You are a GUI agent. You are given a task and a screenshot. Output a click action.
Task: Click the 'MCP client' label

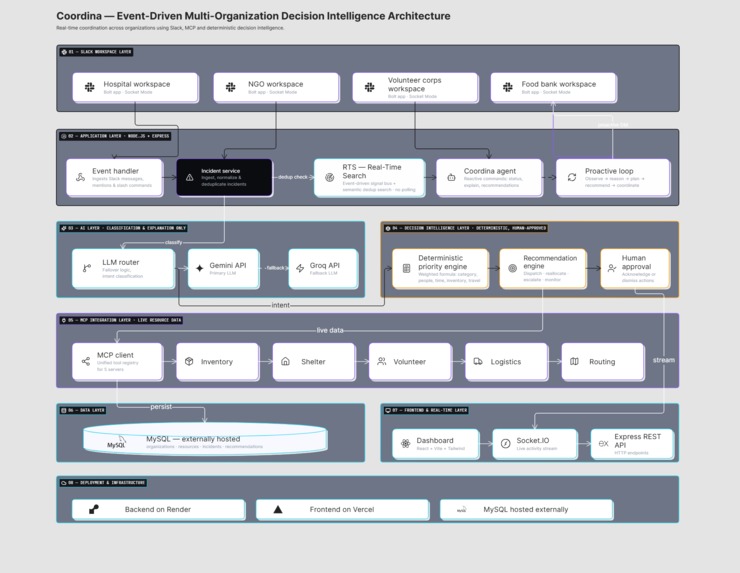115,355
